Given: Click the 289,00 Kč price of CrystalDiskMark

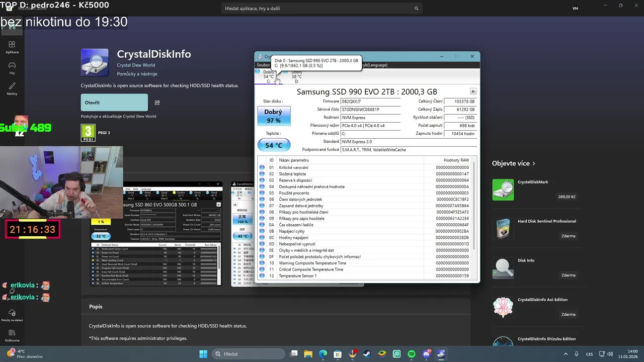Looking at the screenshot, I should (567, 197).
